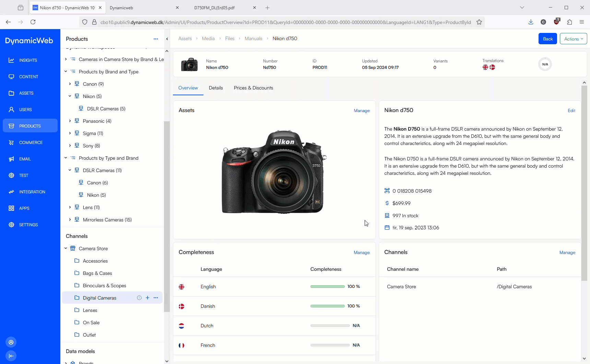Click the plus icon on Digital Cameras group
Screen dimensions: 590x364
coord(147,298)
